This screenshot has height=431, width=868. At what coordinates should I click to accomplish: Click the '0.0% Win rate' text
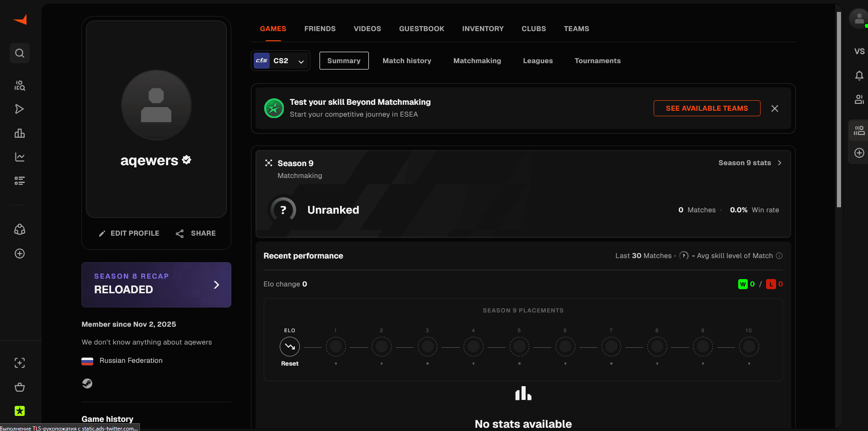[754, 210]
